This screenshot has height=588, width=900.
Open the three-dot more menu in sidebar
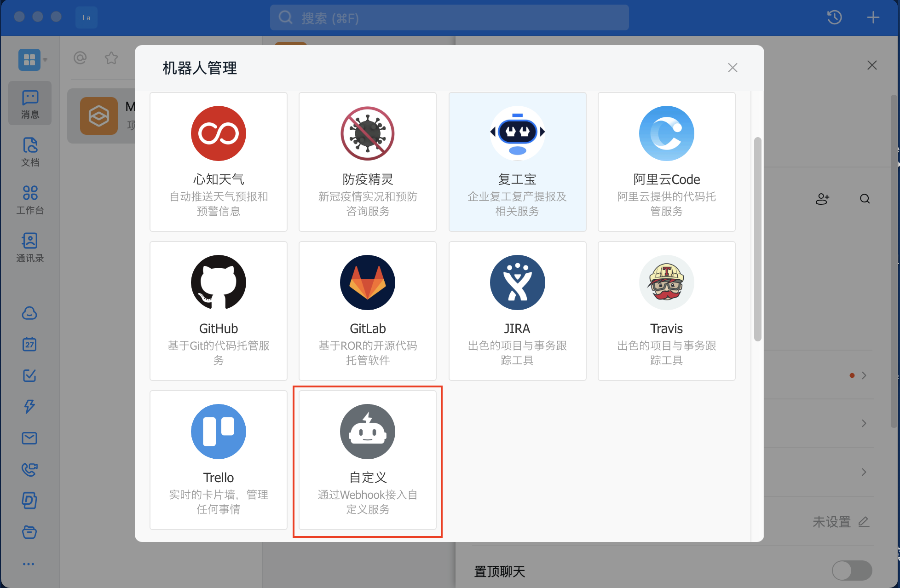[x=29, y=564]
